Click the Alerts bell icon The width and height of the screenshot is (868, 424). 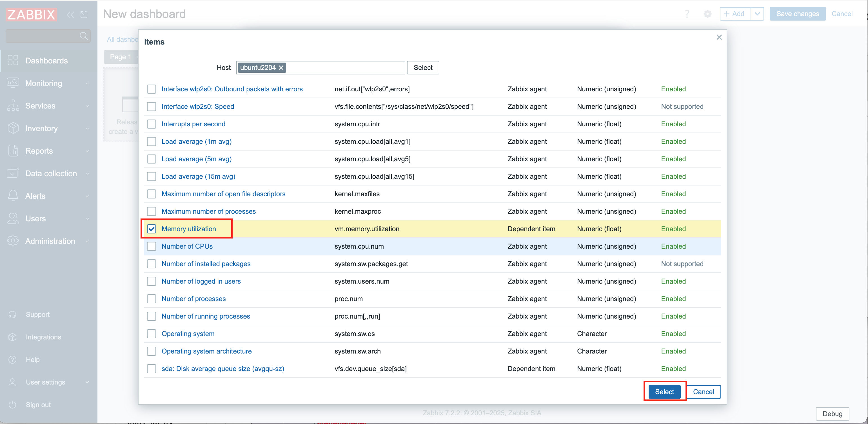point(13,196)
